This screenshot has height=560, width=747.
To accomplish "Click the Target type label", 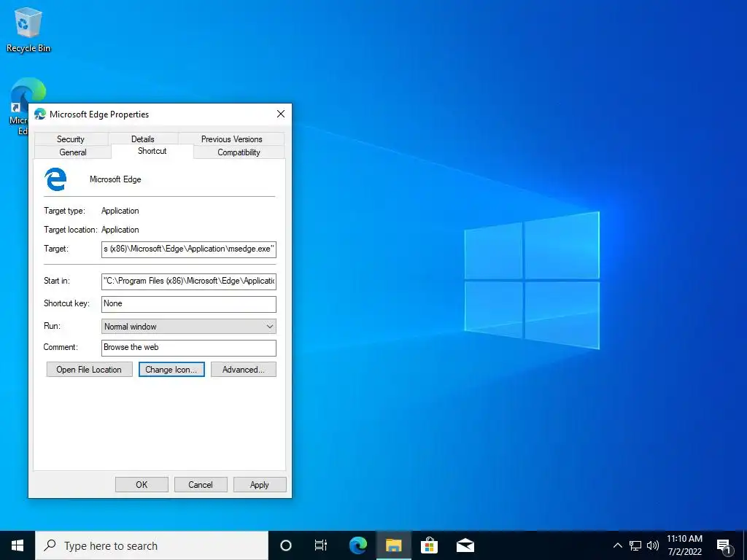I will click(64, 211).
